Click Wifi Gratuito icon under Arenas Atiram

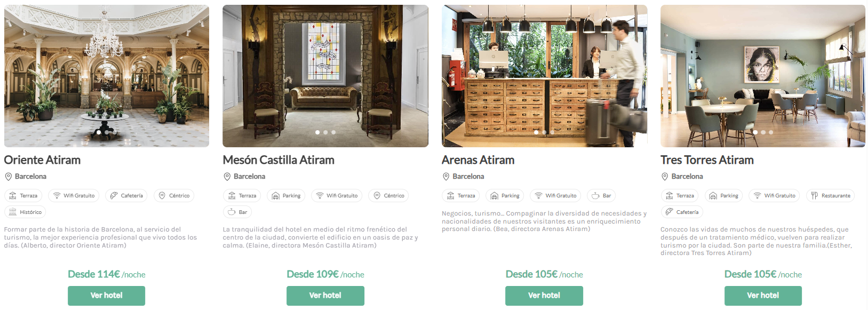[x=538, y=196]
